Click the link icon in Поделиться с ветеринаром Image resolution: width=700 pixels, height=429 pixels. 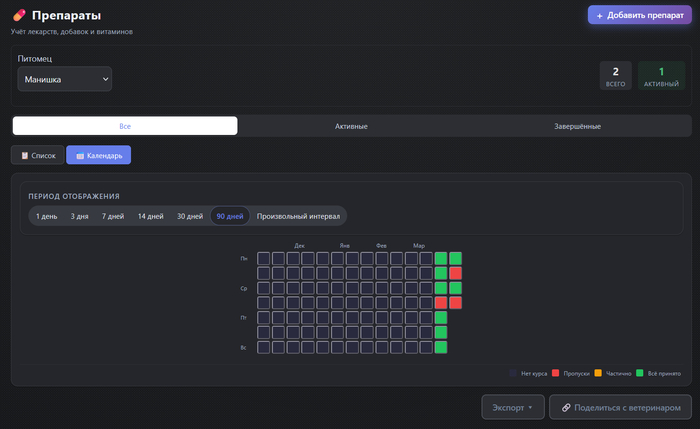(566, 407)
